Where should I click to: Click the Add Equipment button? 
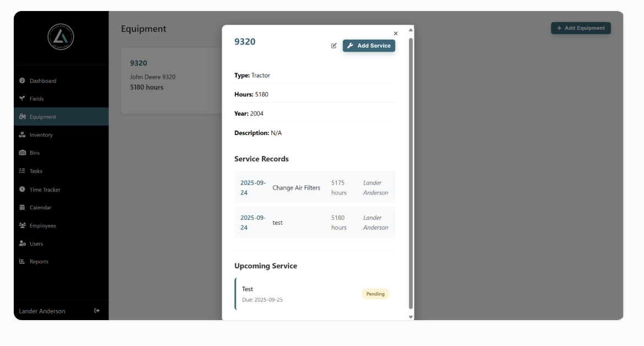tap(581, 28)
